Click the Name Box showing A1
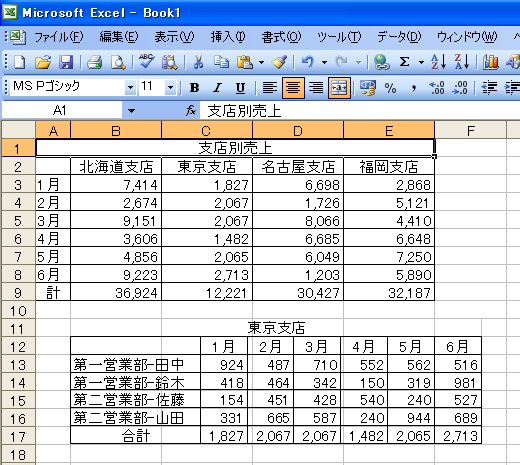 (62, 110)
